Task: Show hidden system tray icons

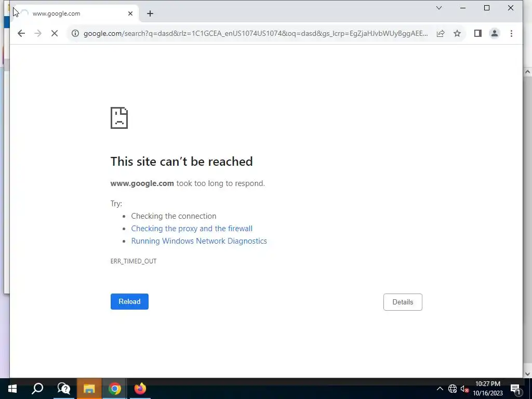Action: click(440, 389)
